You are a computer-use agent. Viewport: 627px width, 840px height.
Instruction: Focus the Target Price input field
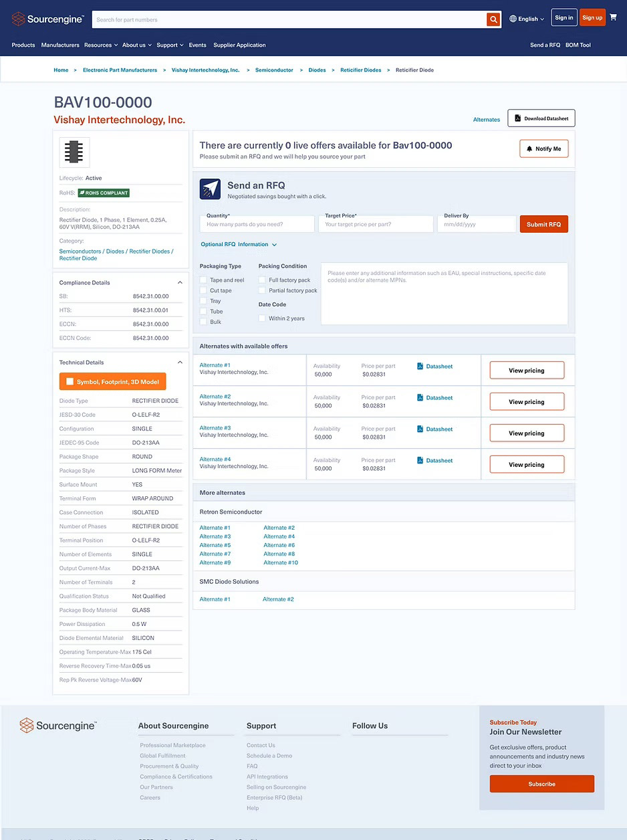(376, 224)
